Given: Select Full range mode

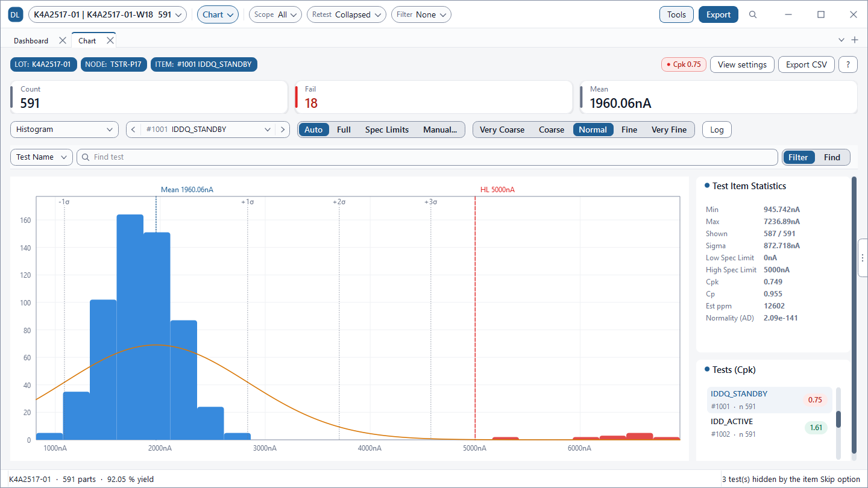Looking at the screenshot, I should 344,130.
